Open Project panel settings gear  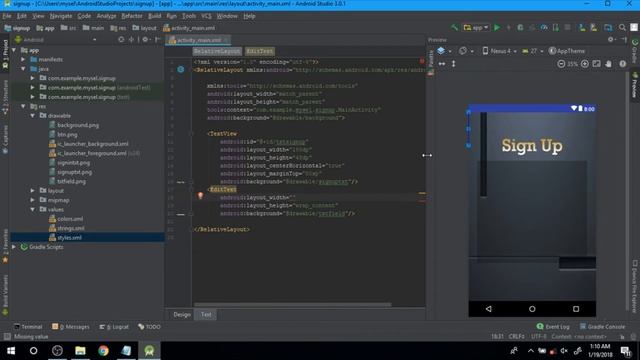(145, 40)
